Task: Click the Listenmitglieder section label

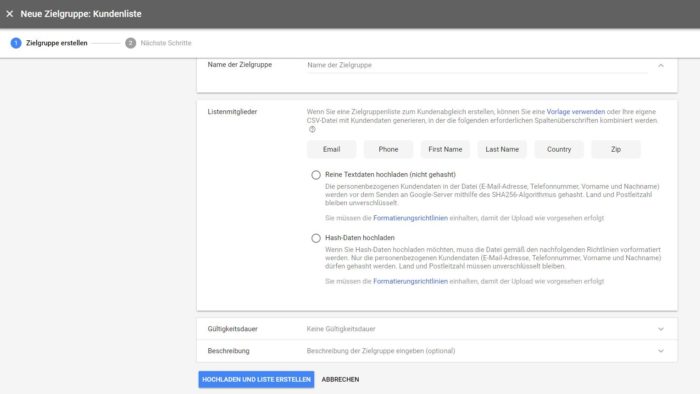Action: [232, 112]
